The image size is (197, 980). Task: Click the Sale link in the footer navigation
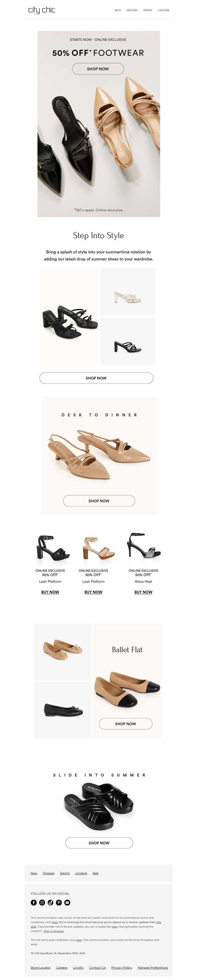[x=96, y=873]
